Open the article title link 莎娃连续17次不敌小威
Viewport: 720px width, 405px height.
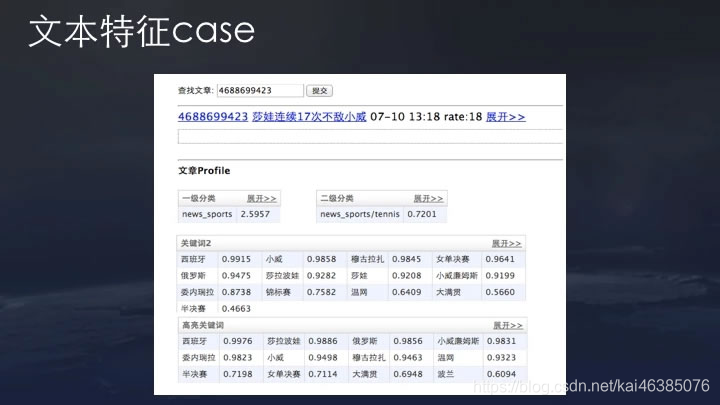309,117
